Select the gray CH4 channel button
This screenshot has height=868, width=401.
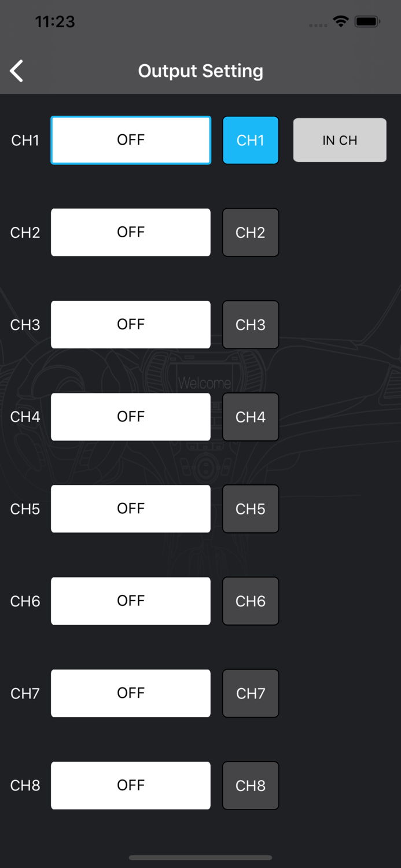pyautogui.click(x=251, y=417)
